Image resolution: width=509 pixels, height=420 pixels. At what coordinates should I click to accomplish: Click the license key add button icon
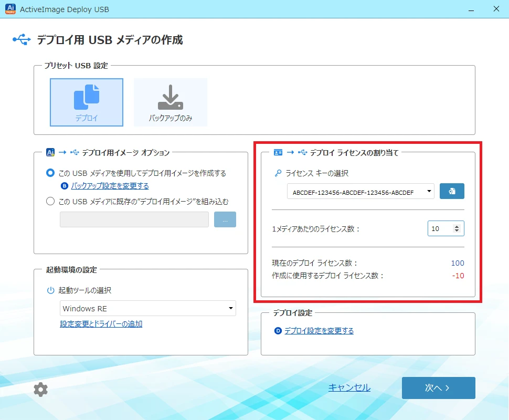[x=452, y=191]
